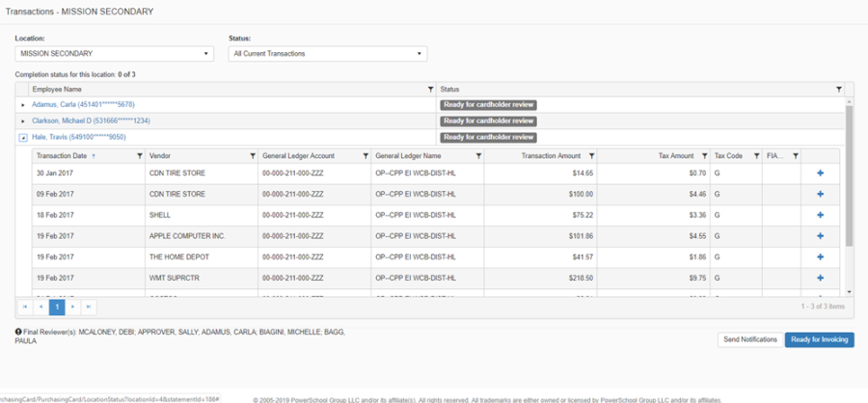The width and height of the screenshot is (868, 403).
Task: Open the Status dropdown showing All Current Transactions
Action: coord(327,54)
